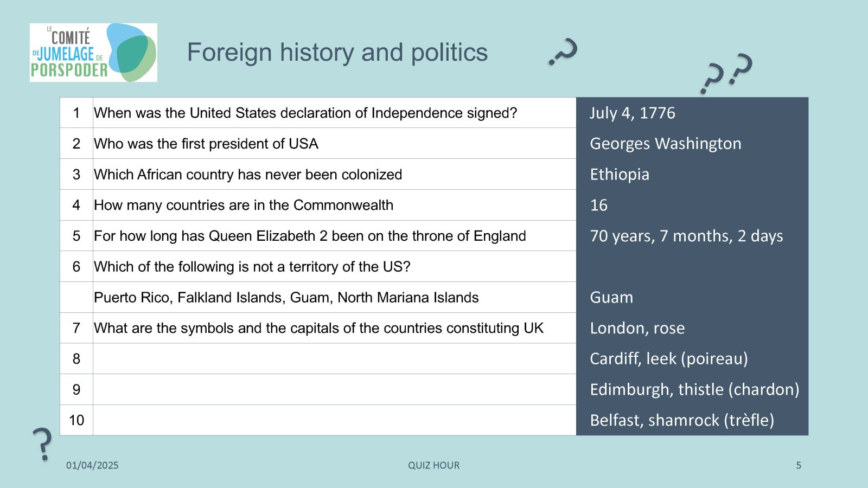This screenshot has width=868, height=488.
Task: Click 'Belfast, shamrock (trèfle)' answer
Action: tap(682, 420)
